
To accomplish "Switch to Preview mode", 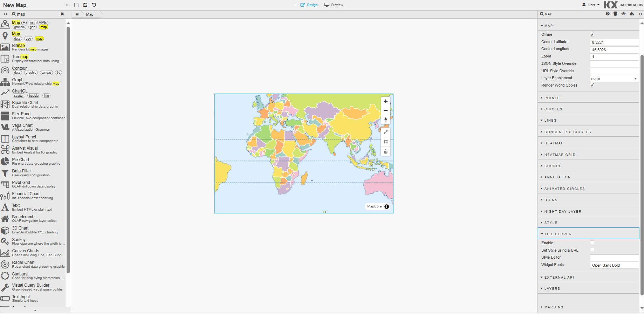I will [334, 5].
